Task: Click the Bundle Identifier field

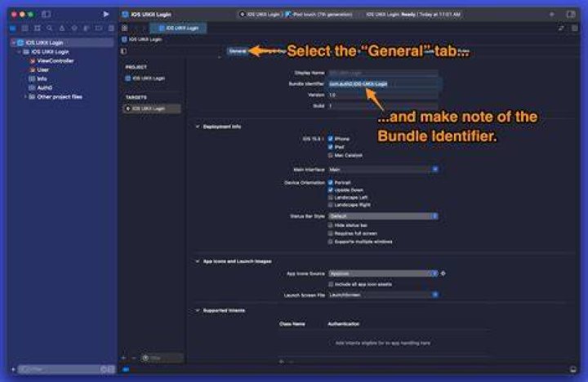Action: 383,84
